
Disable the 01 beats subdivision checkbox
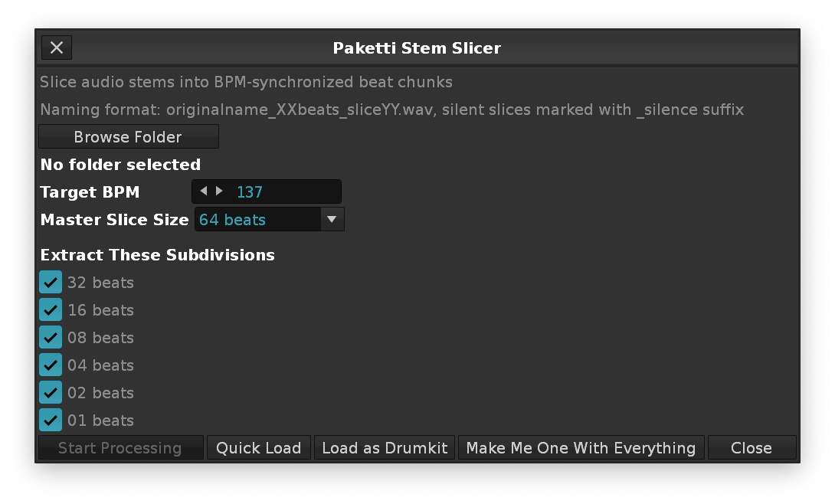[x=51, y=421]
